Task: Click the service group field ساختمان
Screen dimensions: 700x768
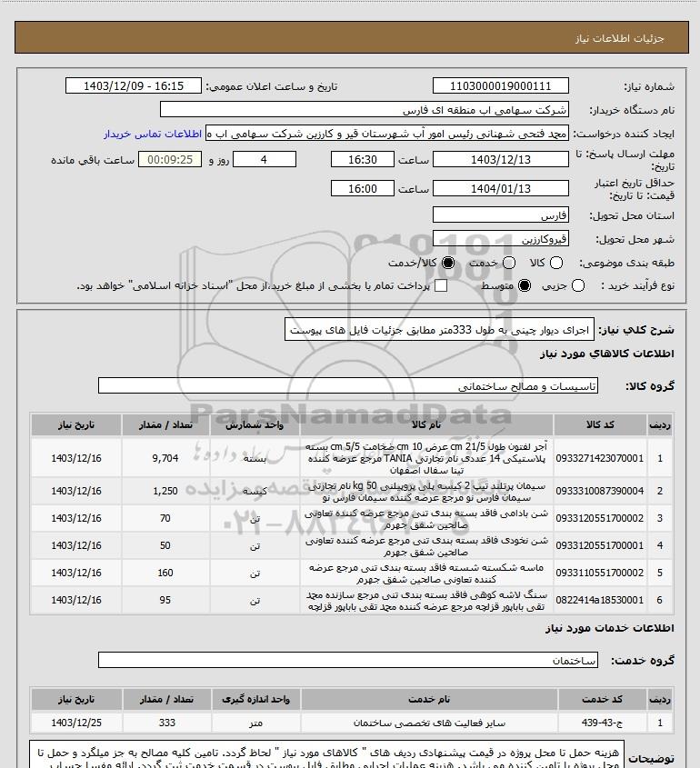Action: [x=348, y=660]
